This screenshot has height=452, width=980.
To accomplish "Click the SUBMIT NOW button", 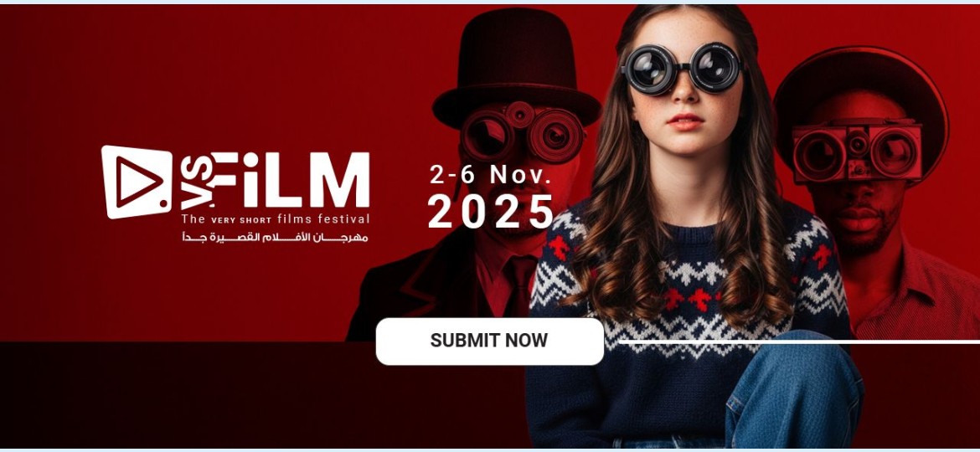I will [x=489, y=341].
